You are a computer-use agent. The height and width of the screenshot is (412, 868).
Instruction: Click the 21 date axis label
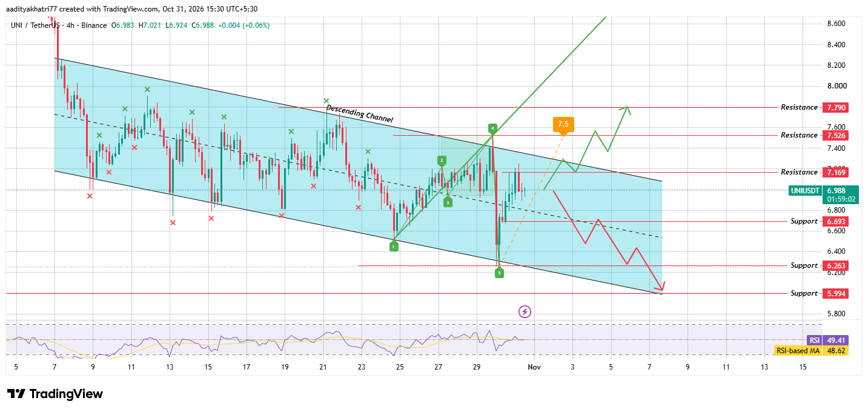323,367
